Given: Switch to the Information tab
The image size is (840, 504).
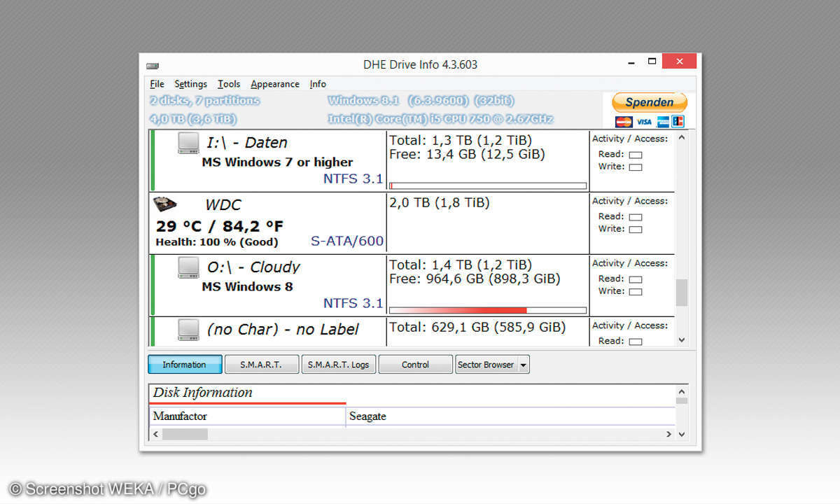Looking at the screenshot, I should (185, 365).
